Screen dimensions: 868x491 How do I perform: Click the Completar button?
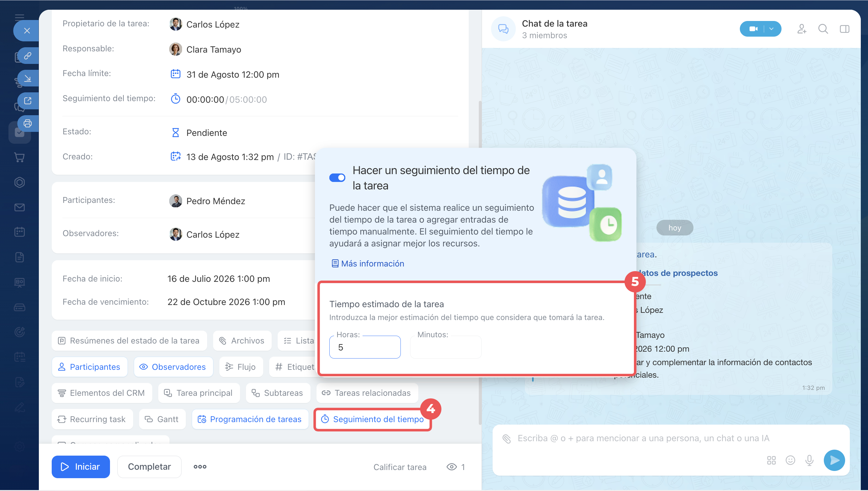click(x=149, y=467)
